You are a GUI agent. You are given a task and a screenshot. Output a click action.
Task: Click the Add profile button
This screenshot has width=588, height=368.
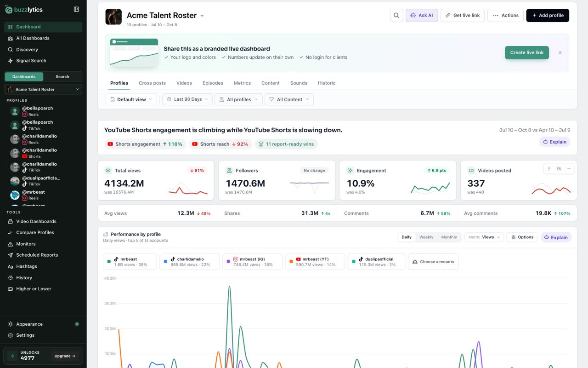pos(548,15)
